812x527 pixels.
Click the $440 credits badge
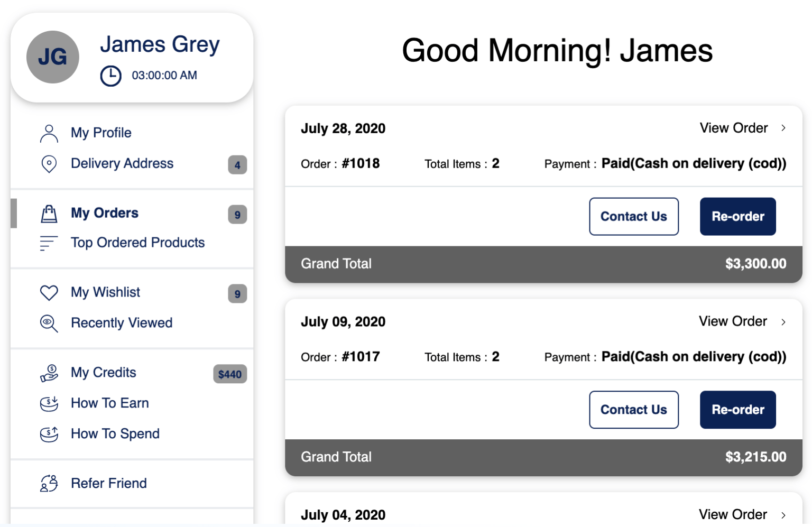[x=230, y=374]
